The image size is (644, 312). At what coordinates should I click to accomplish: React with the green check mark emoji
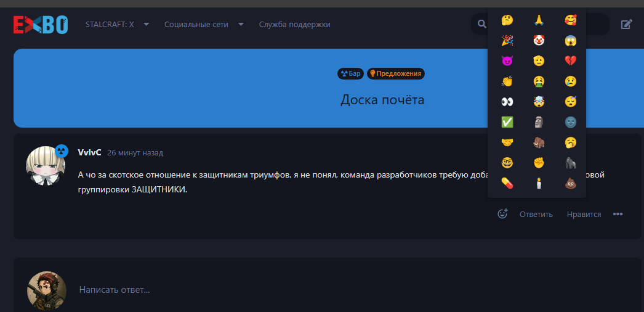tap(507, 122)
